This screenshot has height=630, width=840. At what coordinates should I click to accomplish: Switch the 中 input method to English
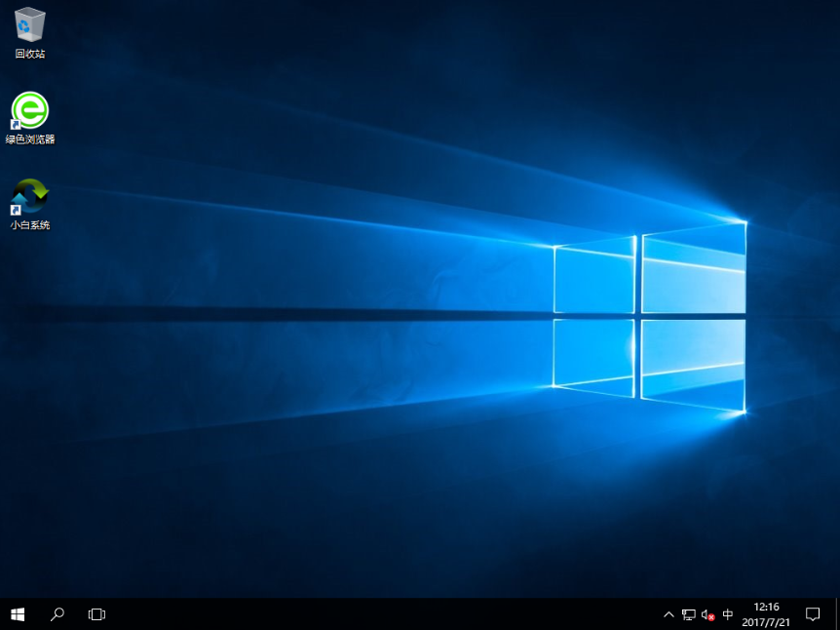point(727,614)
